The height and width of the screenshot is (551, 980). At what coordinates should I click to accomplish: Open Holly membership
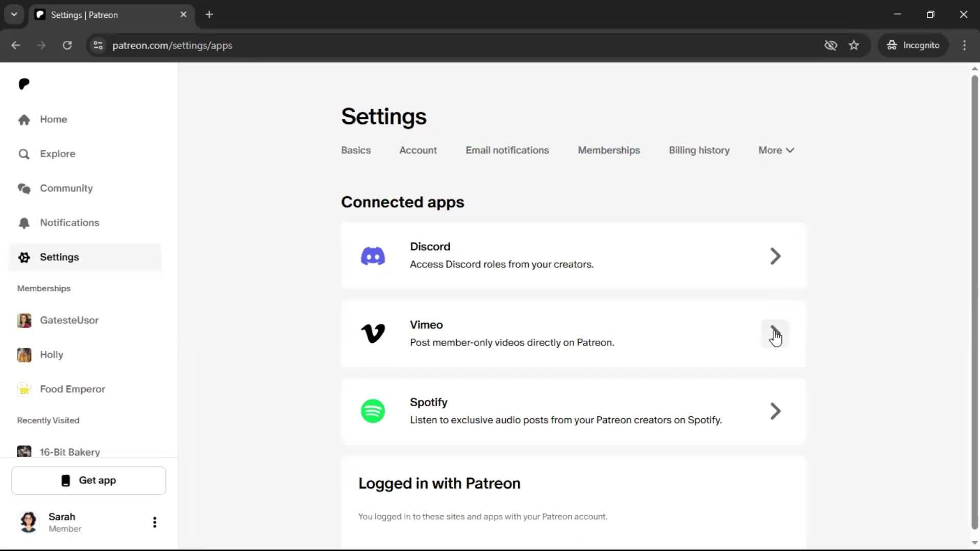[x=85, y=355]
